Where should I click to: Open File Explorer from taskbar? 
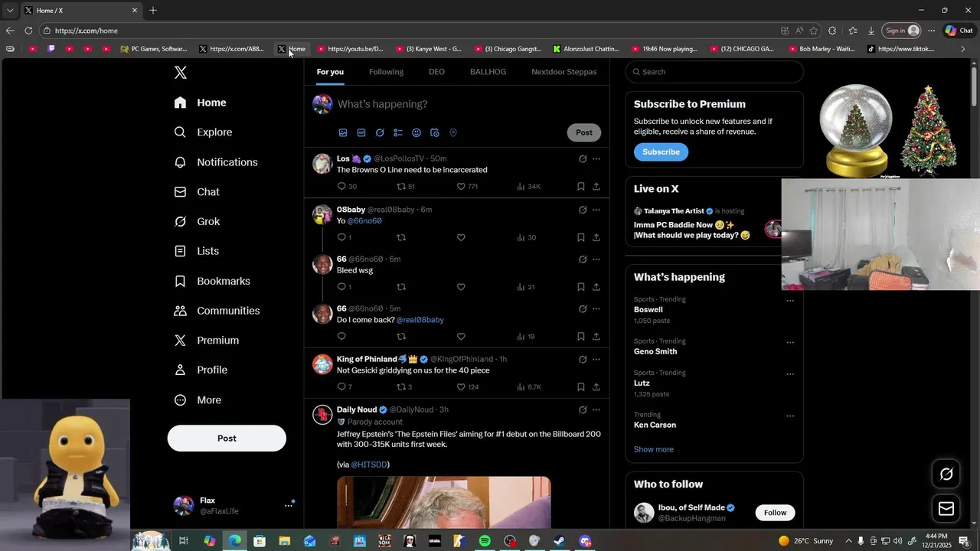point(285,541)
